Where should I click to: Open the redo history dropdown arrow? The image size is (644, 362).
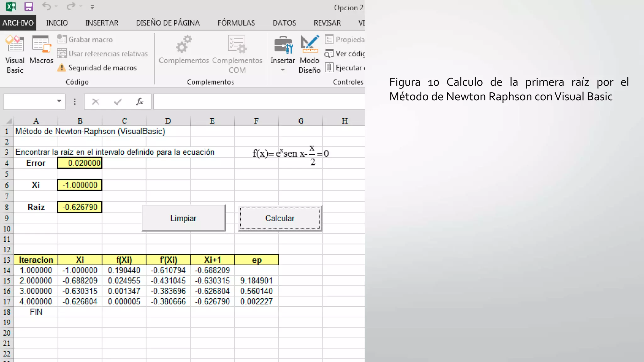(x=81, y=7)
